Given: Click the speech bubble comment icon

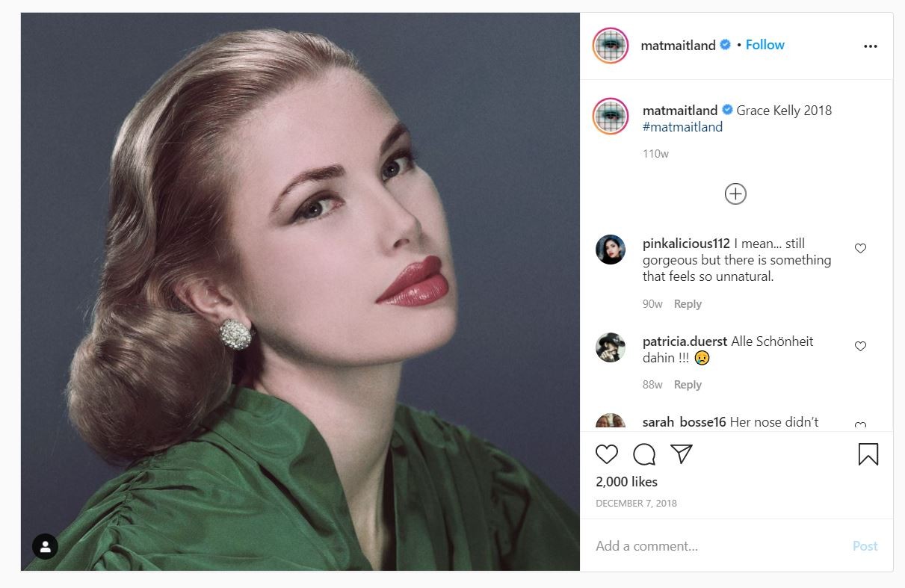Looking at the screenshot, I should [x=644, y=454].
